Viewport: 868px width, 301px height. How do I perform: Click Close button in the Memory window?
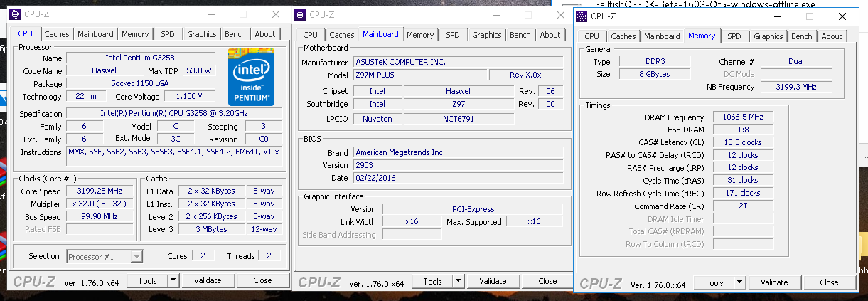coord(829,283)
